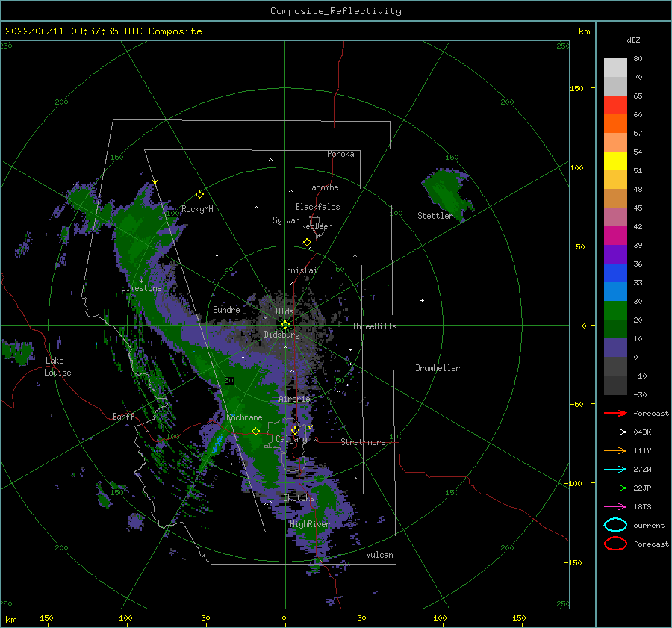Click the Lake Louise label
The image size is (672, 628).
[57, 367]
